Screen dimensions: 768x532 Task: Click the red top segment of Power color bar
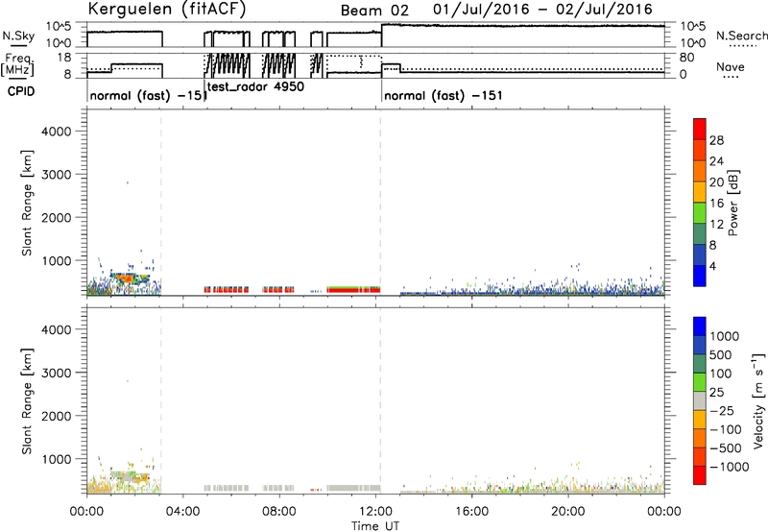coord(700,129)
